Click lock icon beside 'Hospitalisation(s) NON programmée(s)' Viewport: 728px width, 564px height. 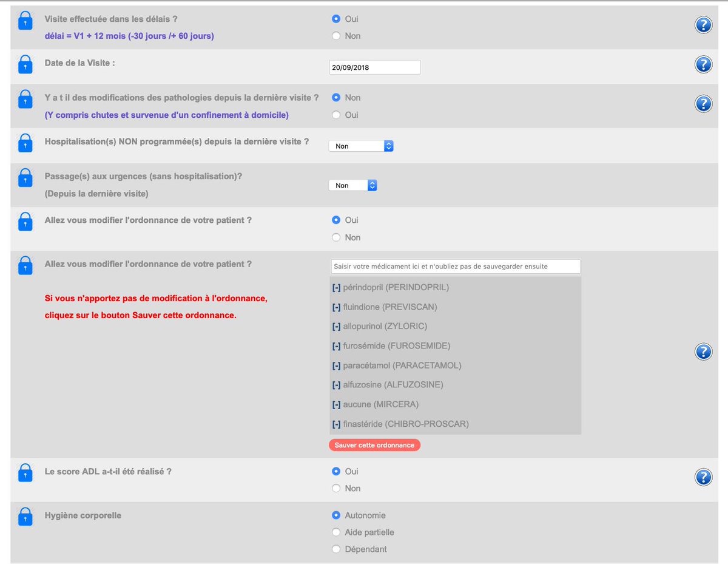[25, 143]
